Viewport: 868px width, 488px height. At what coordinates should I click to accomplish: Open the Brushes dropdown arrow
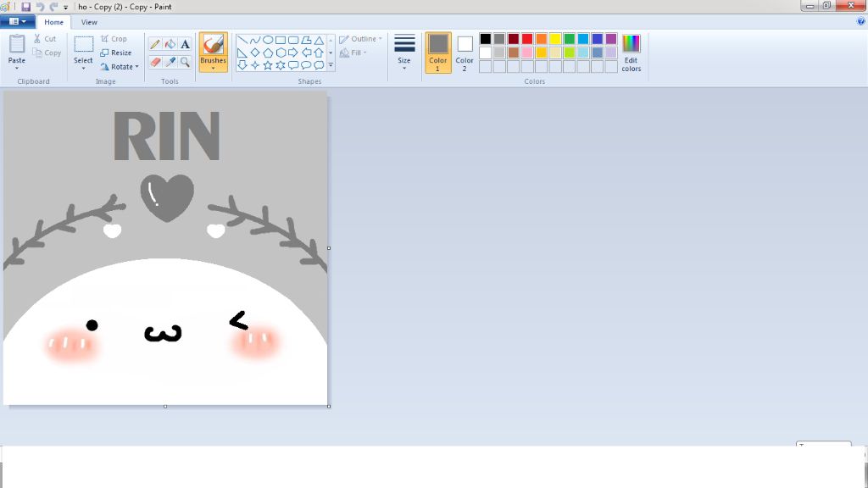213,68
